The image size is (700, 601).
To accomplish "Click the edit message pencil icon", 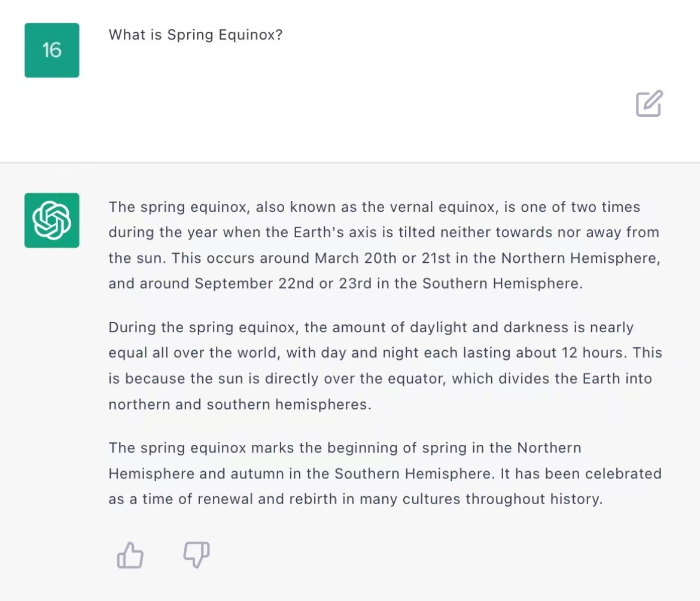I will 649,104.
